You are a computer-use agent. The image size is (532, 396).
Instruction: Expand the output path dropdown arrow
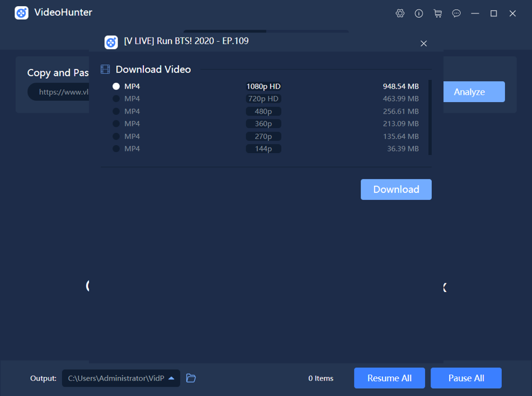pos(172,378)
